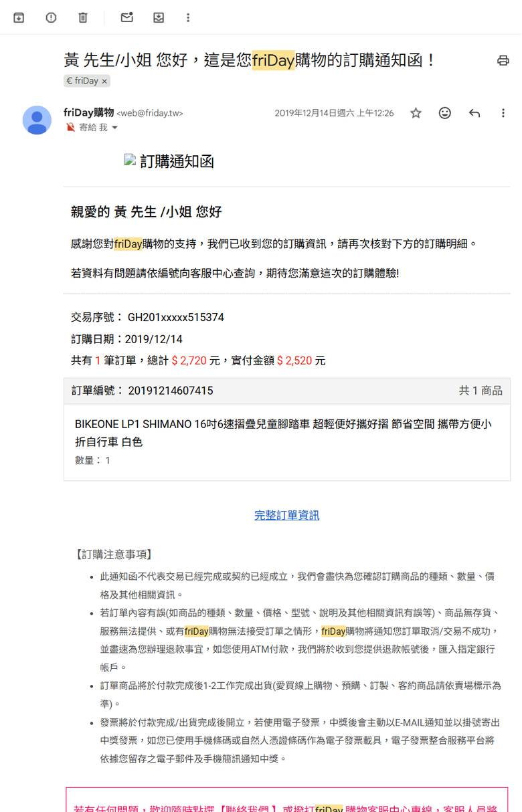Click the 共 1 商品 label
The width and height of the screenshot is (522, 812).
click(481, 391)
